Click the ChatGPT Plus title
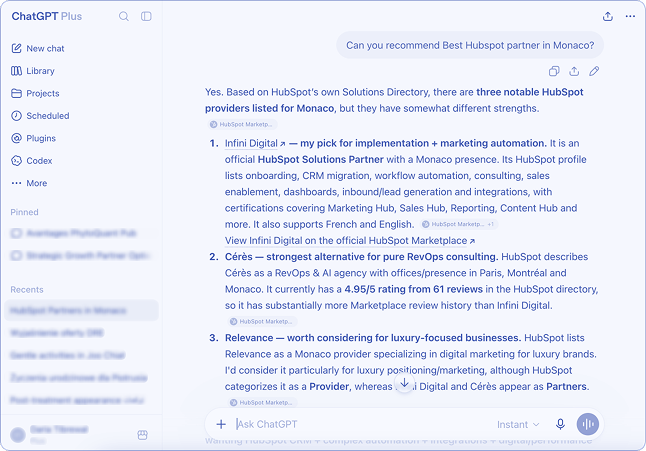 point(47,16)
